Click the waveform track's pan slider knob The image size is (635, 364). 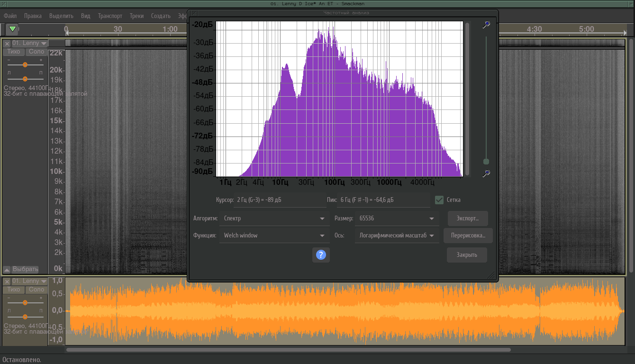click(25, 317)
